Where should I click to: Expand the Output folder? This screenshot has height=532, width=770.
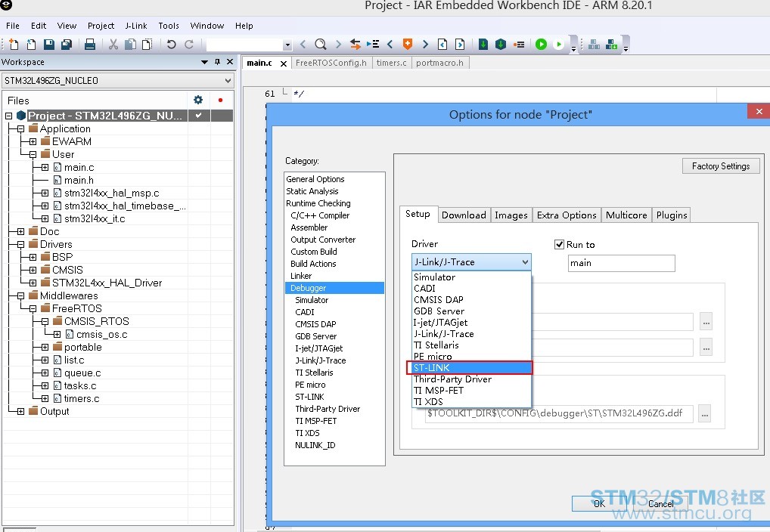pyautogui.click(x=20, y=411)
